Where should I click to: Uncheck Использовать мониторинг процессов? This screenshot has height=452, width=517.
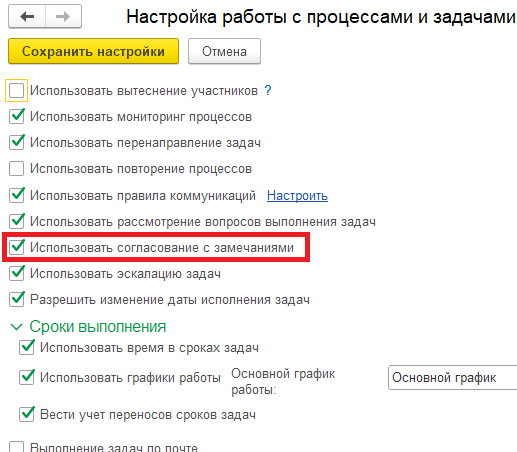(x=16, y=116)
